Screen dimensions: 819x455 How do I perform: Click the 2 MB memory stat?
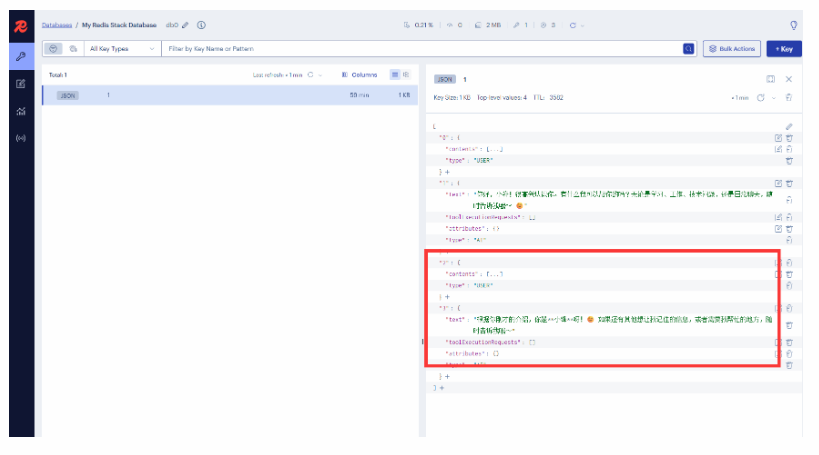(x=488, y=25)
